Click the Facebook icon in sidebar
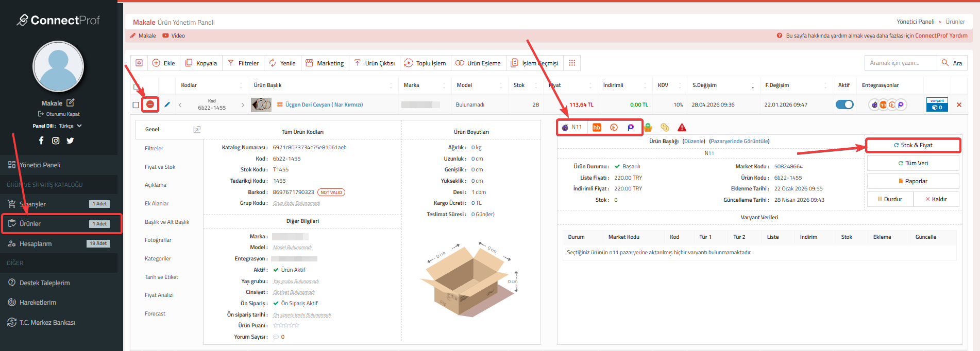 pyautogui.click(x=41, y=141)
